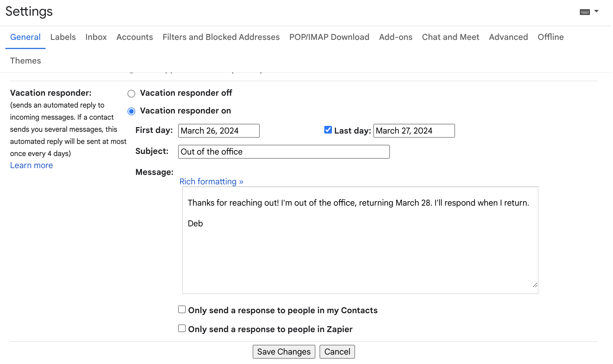Switch to the Advanced settings tab
The width and height of the screenshot is (613, 364).
point(508,37)
